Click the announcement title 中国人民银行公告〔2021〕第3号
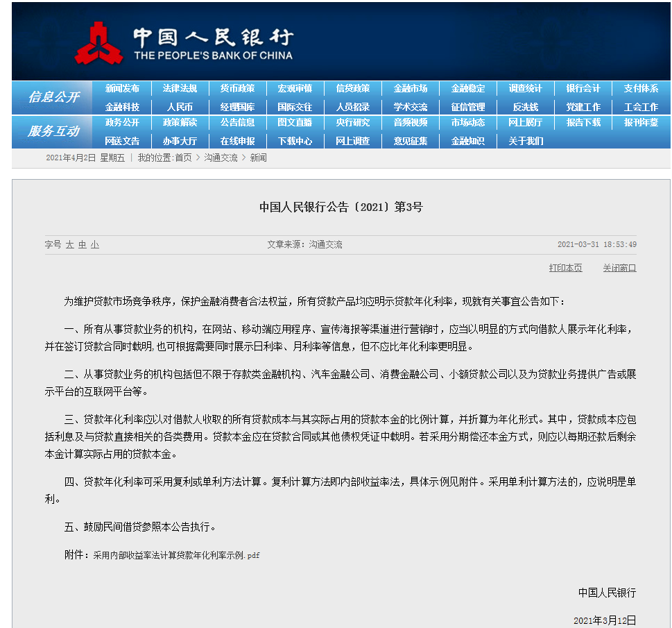This screenshot has height=628, width=672. (341, 207)
